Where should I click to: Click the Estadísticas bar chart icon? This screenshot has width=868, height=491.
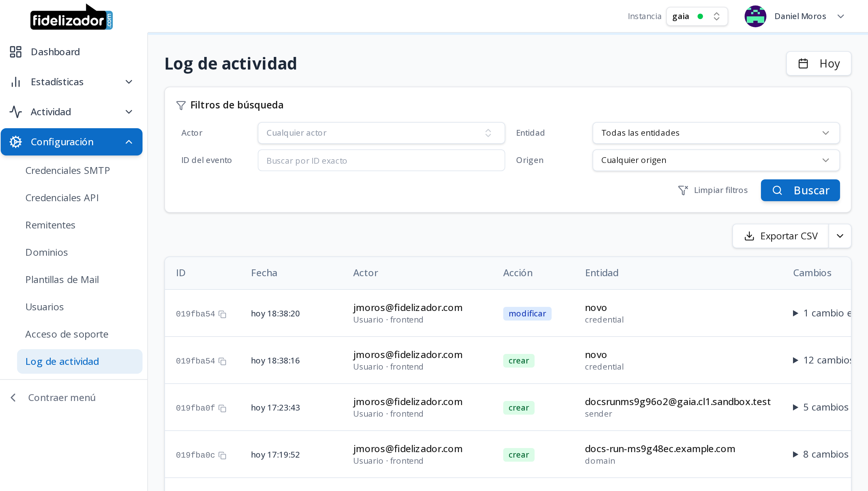16,82
